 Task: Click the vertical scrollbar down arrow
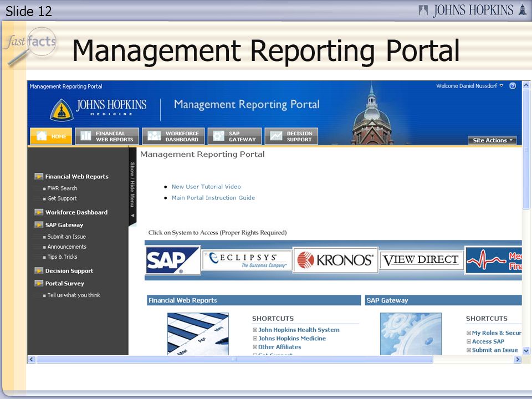pyautogui.click(x=526, y=351)
